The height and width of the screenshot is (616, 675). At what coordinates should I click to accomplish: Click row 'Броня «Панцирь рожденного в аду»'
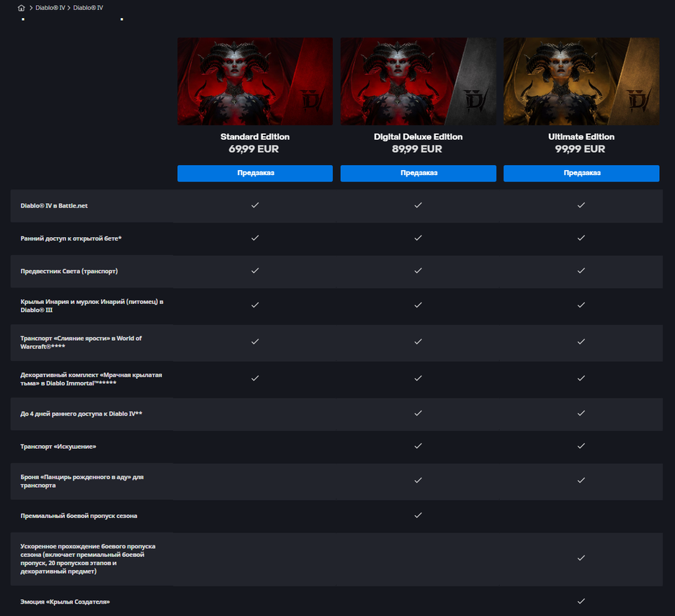[x=336, y=481]
